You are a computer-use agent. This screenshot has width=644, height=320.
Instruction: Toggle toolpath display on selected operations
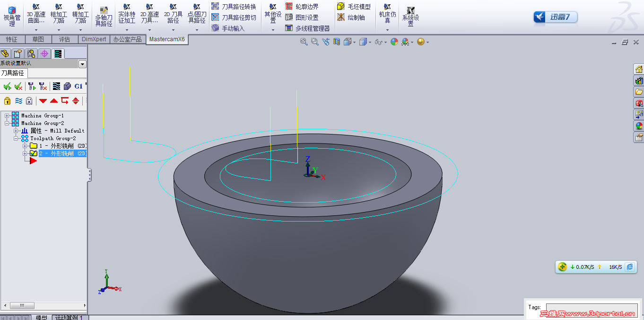[x=18, y=100]
